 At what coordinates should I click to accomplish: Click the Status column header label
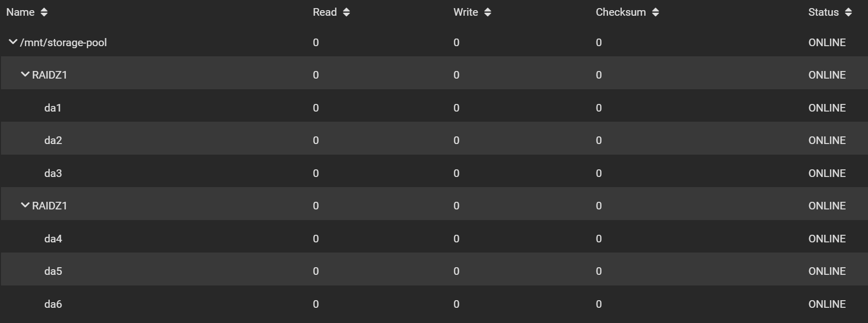pos(823,12)
